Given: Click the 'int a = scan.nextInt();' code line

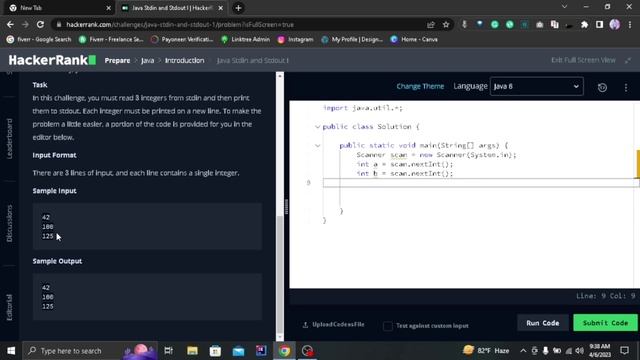Looking at the screenshot, I should click(x=404, y=164).
